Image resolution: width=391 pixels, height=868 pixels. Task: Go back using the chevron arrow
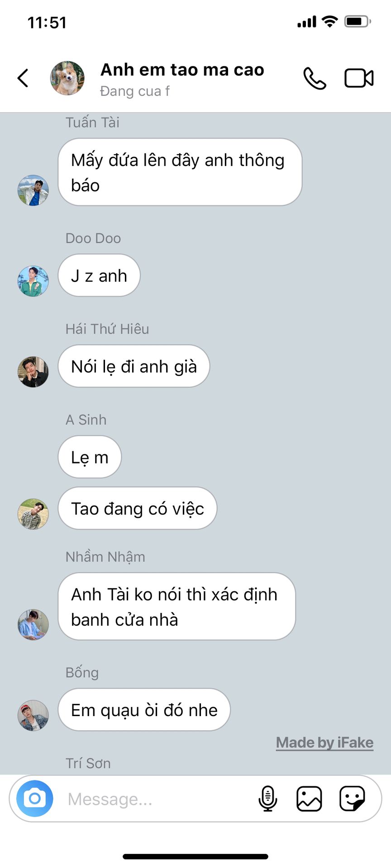[x=23, y=78]
